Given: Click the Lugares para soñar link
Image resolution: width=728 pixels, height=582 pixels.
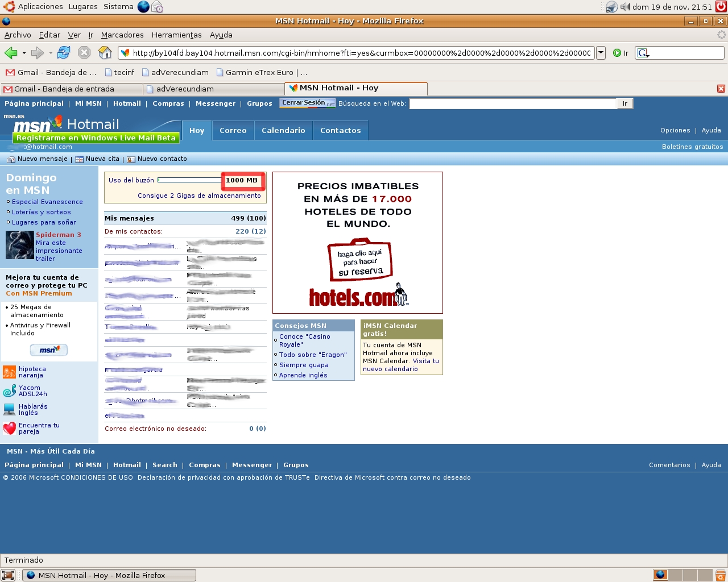Looking at the screenshot, I should tap(44, 222).
